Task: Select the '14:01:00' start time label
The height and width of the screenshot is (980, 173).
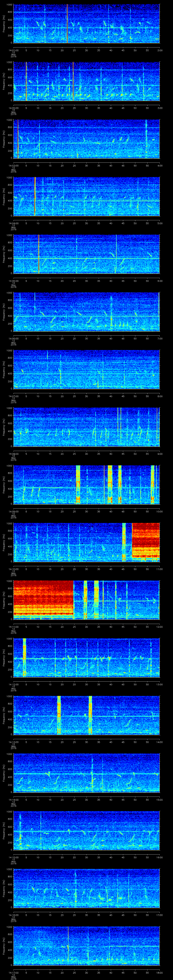Action: (x=13, y=50)
